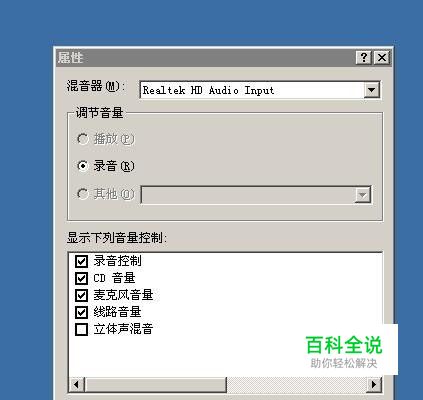Toggle the CD 音量 checkbox
This screenshot has height=400, width=423.
(x=81, y=278)
